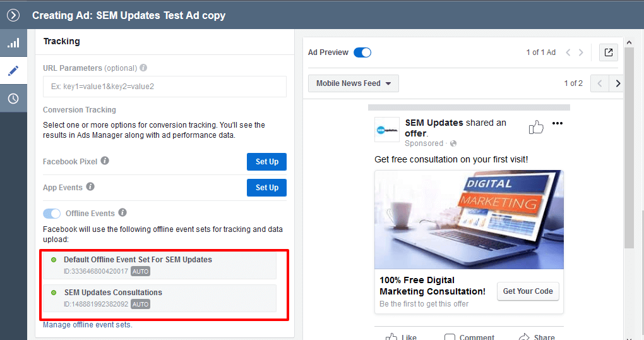Click the URL Parameters info icon
Image resolution: width=644 pixels, height=340 pixels.
point(143,68)
